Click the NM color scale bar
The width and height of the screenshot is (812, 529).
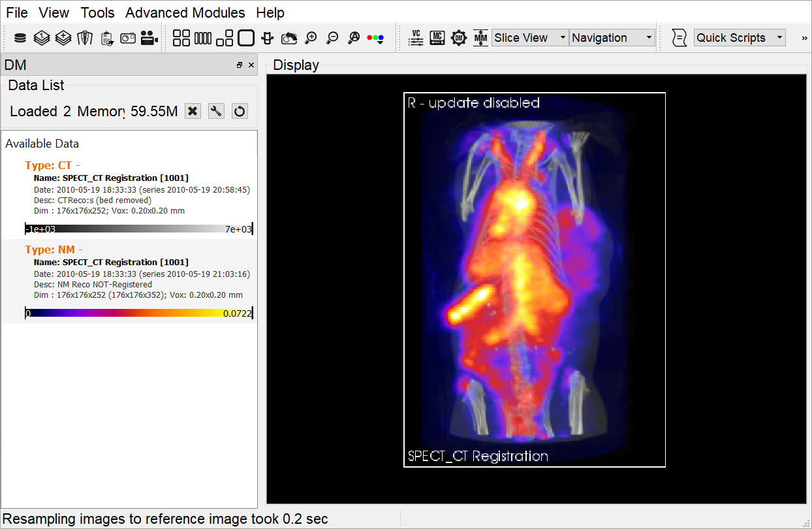(x=138, y=313)
